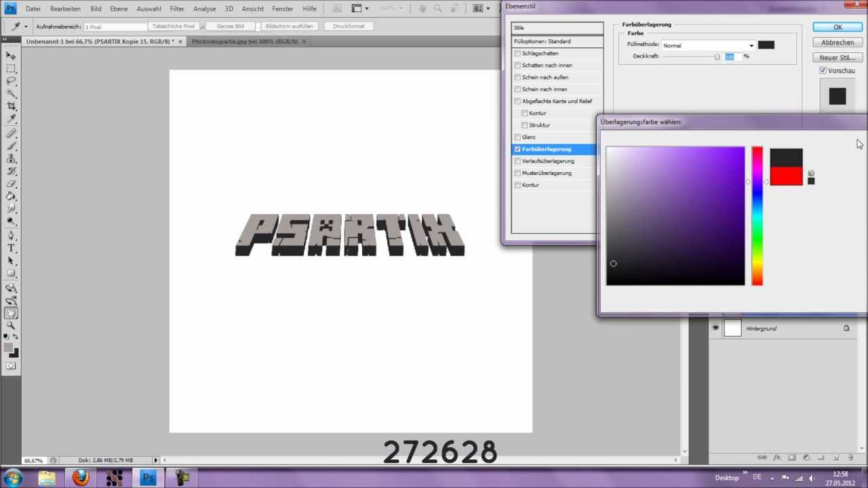Select the Zoom tool in toolbox
This screenshot has width=868, height=488.
click(x=11, y=326)
